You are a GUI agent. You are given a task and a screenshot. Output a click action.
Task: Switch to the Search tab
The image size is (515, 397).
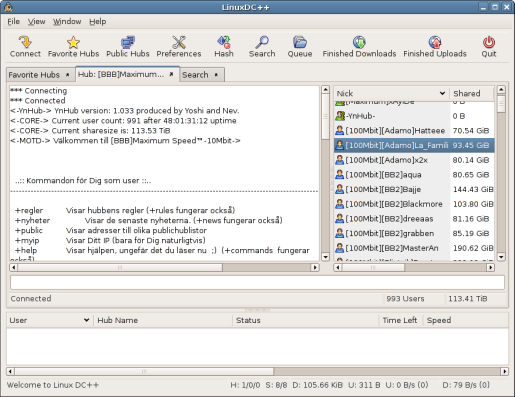pos(195,75)
